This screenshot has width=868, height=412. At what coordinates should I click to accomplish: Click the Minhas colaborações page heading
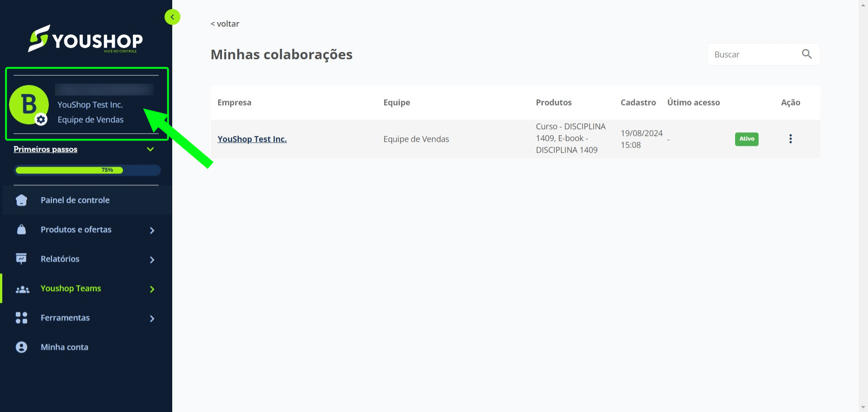[281, 55]
